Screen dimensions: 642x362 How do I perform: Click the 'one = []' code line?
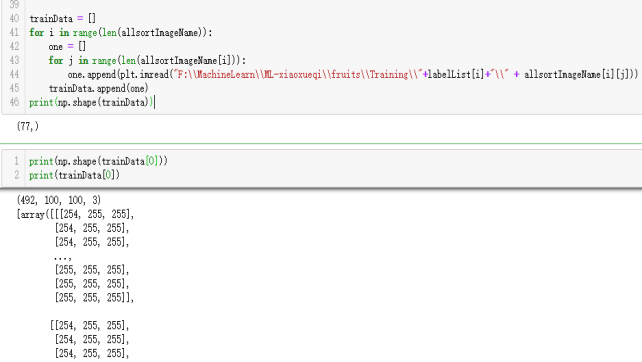67,47
